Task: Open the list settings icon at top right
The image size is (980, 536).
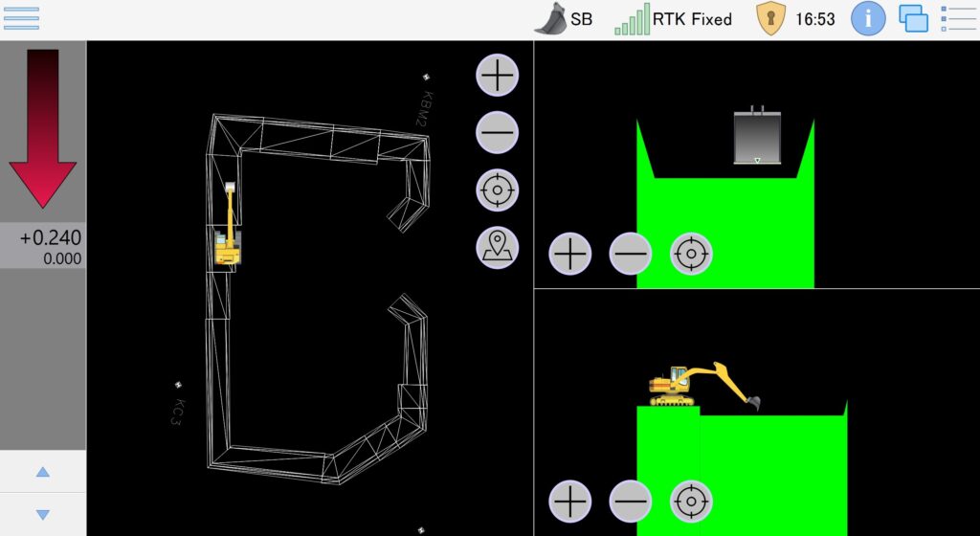Action: tap(957, 19)
